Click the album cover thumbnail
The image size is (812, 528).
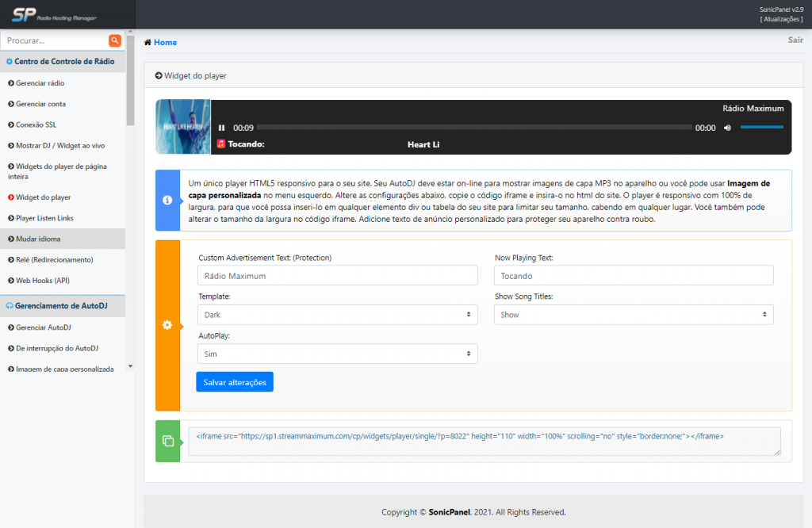183,127
